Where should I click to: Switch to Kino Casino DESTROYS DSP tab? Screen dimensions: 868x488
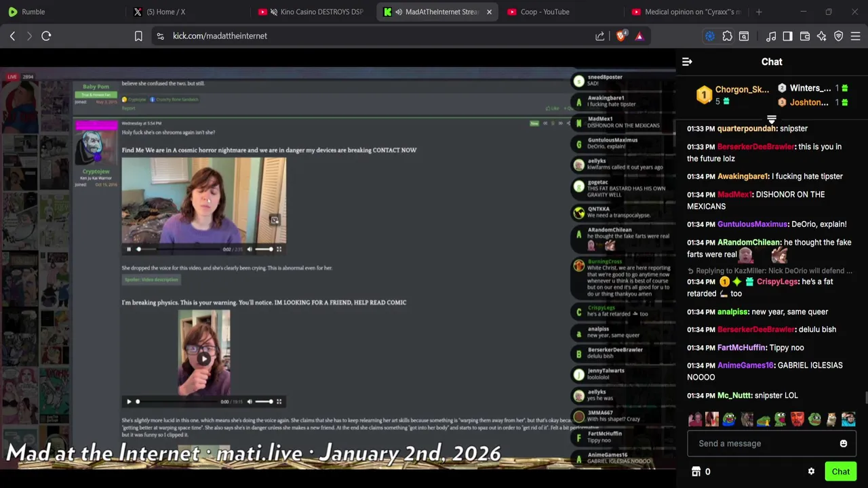pos(311,12)
